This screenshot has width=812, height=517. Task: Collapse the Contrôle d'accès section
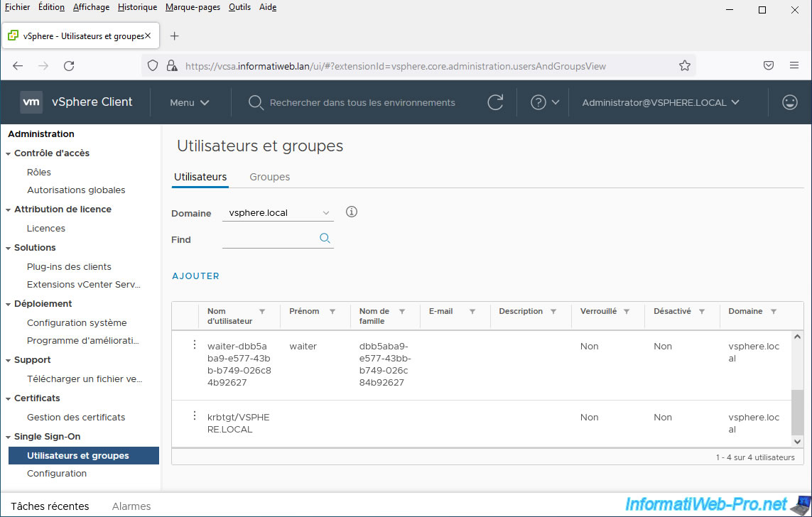pos(9,153)
